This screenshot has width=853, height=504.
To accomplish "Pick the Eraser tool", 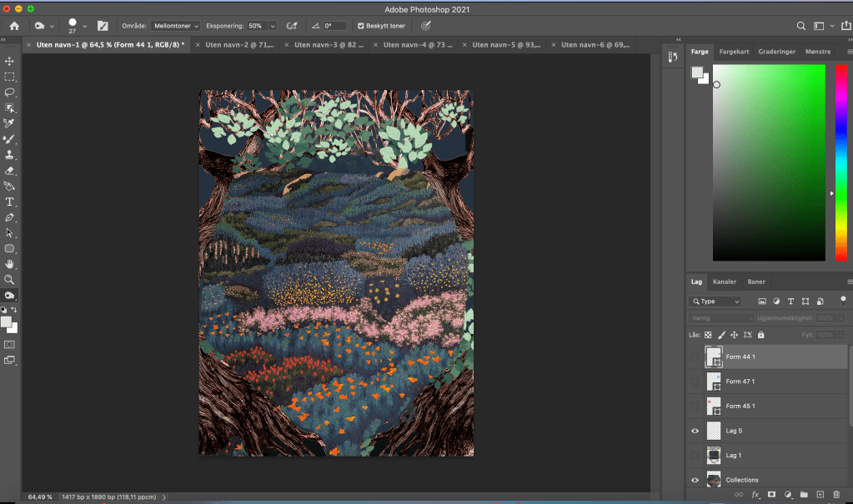I will pos(10,170).
